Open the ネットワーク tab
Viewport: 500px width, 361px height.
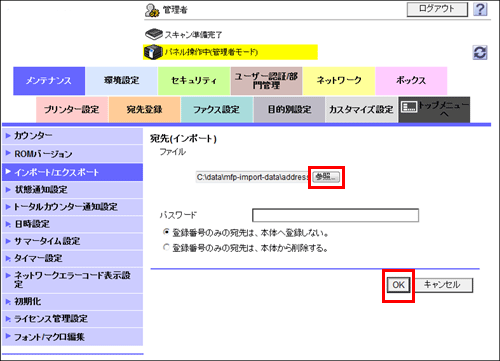(339, 81)
